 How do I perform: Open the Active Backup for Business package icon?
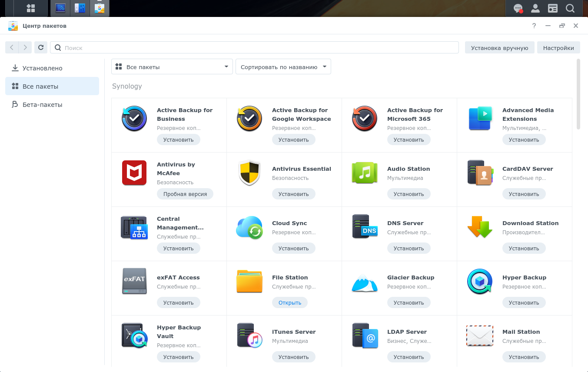134,118
